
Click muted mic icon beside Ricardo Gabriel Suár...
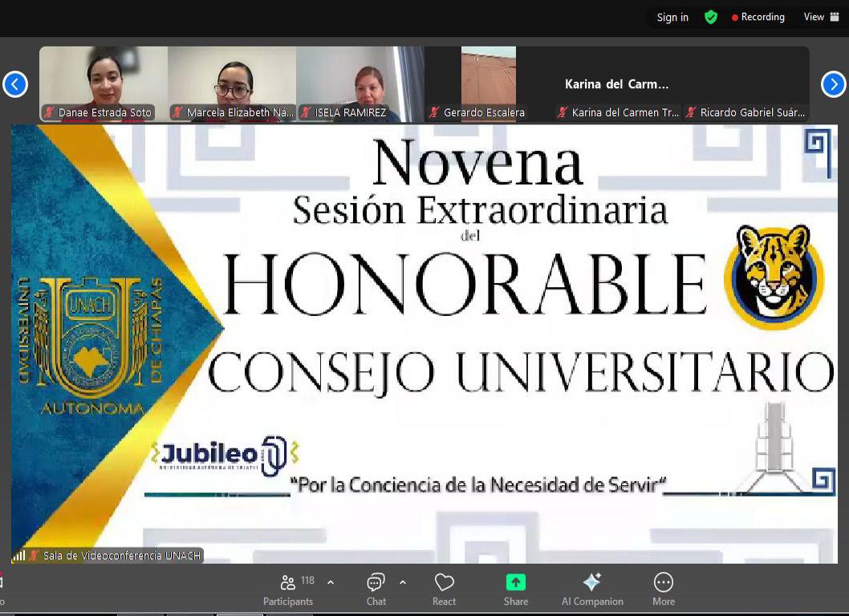[691, 112]
